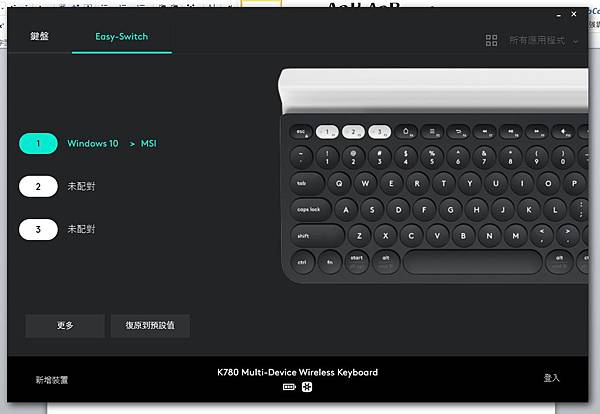Viewport: 600px width, 414px height.
Task: Click the ctrl key on keyboard image
Action: [x=302, y=262]
